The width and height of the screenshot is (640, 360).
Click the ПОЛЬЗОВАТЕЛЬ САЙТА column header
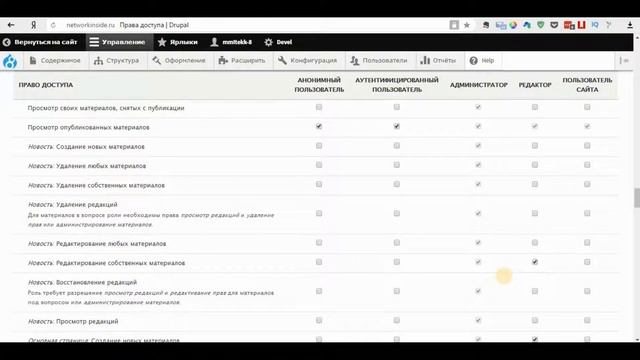tap(587, 85)
